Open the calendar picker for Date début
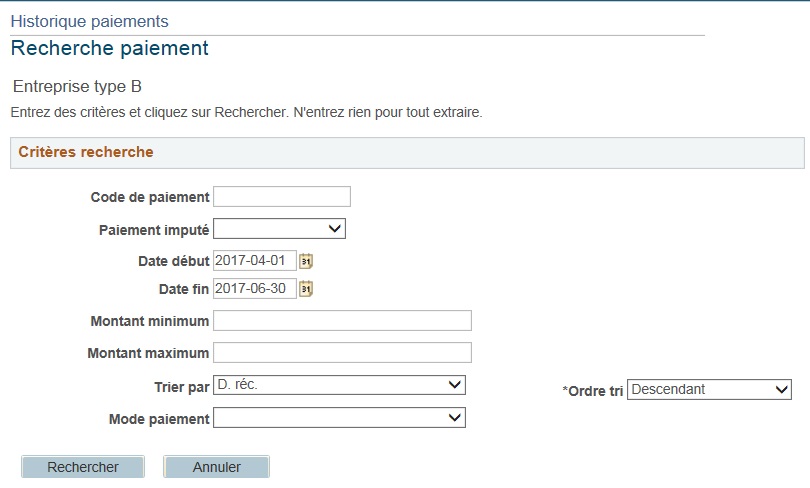Image resolution: width=810 pixels, height=488 pixels. 306,261
